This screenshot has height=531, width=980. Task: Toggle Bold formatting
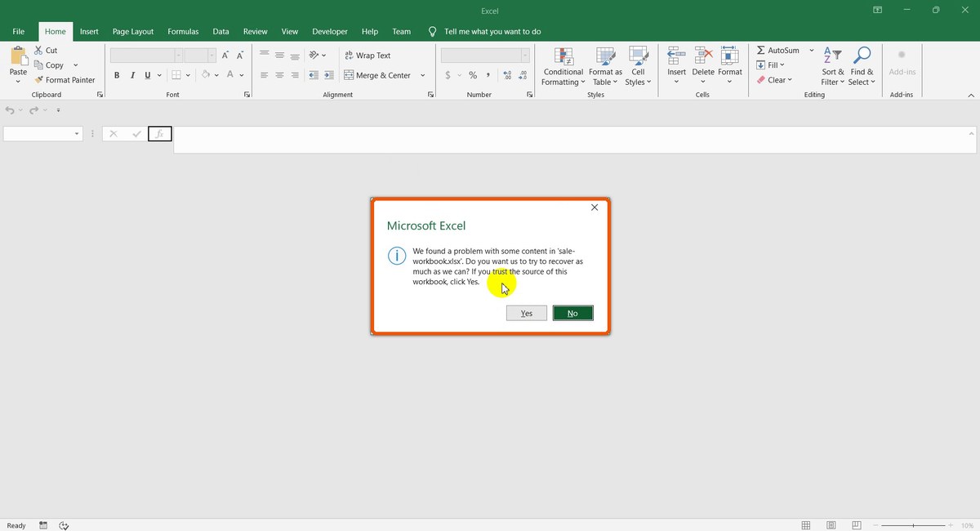click(x=117, y=75)
